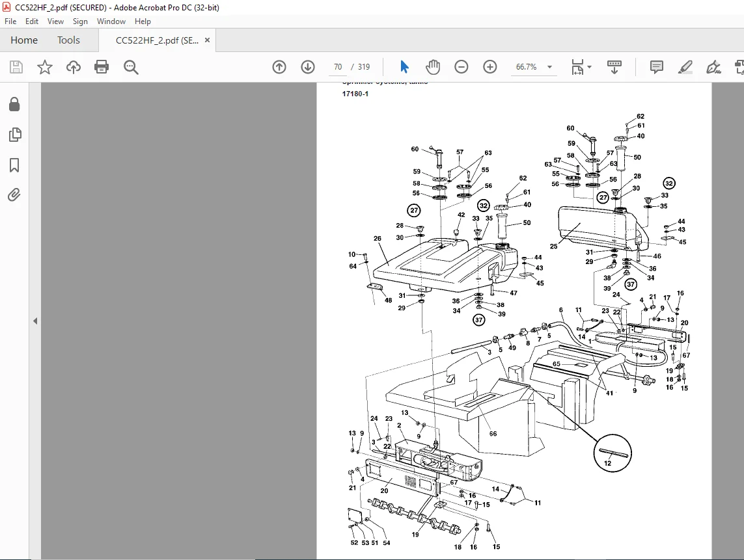Screen dimensions: 744x560
Task: Add a comment with speech bubble icon
Action: point(656,67)
